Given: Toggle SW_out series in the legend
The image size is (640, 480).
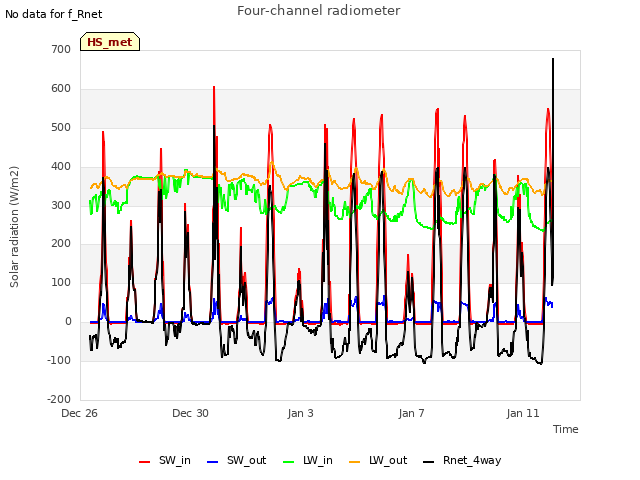Looking at the screenshot, I should pyautogui.click(x=236, y=461).
